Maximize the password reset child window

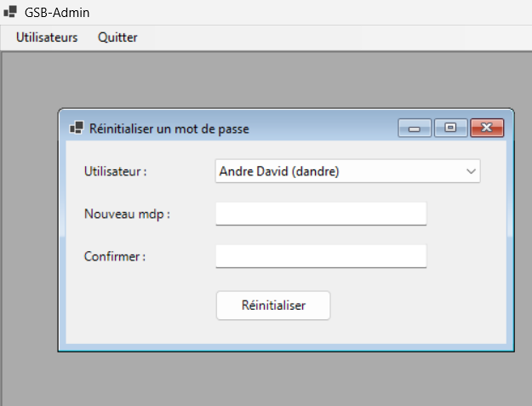pos(450,129)
